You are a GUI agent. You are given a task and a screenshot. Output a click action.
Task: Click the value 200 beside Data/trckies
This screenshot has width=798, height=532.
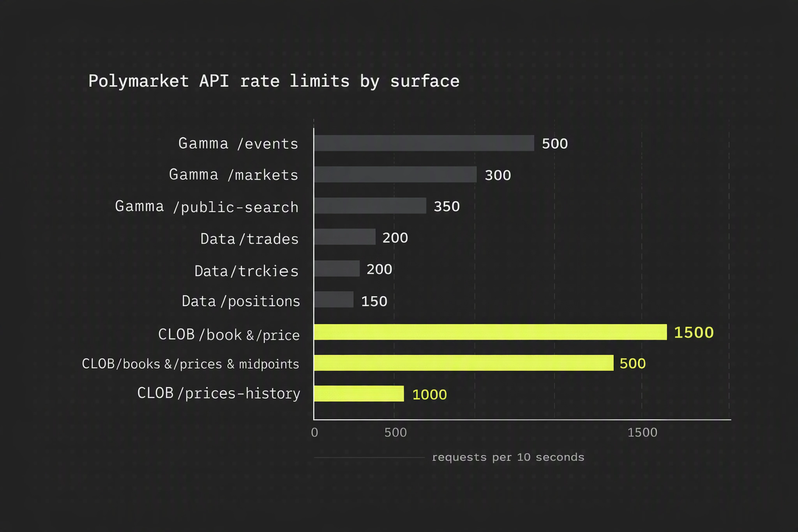[x=379, y=269]
